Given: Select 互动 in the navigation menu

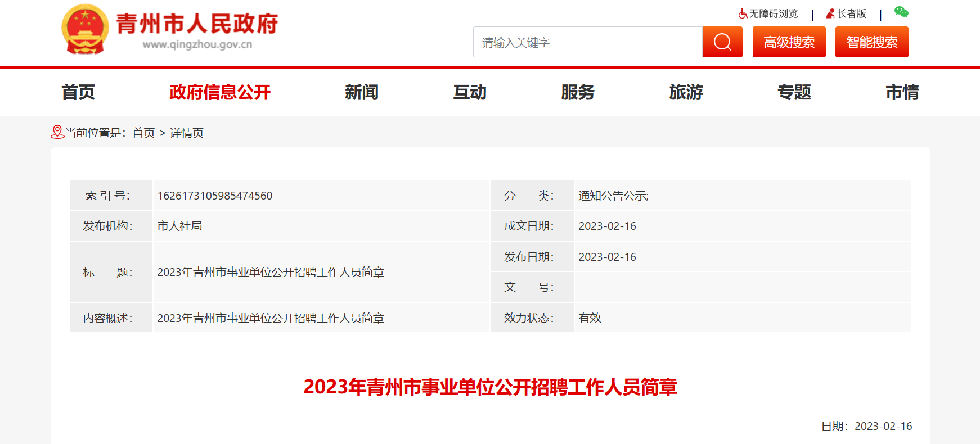Looking at the screenshot, I should coord(470,92).
